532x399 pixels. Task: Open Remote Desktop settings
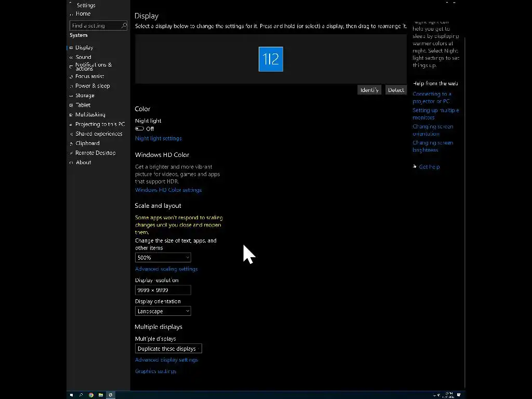click(x=96, y=153)
